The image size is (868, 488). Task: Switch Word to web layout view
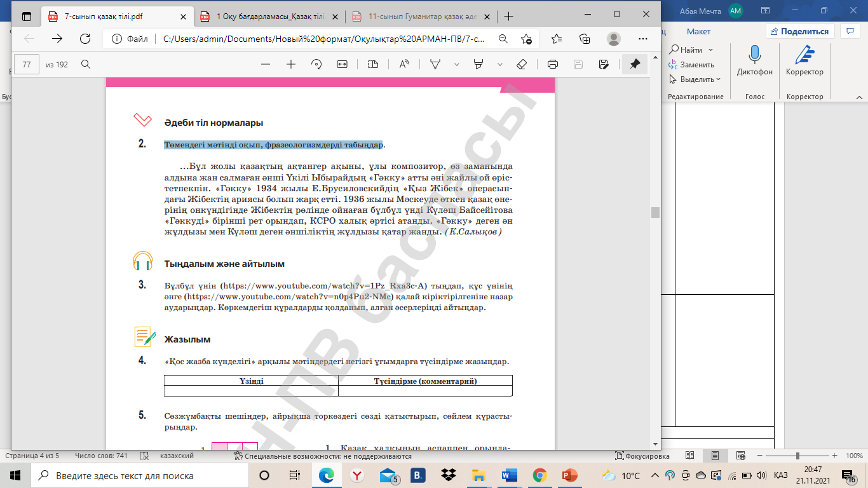click(x=740, y=456)
